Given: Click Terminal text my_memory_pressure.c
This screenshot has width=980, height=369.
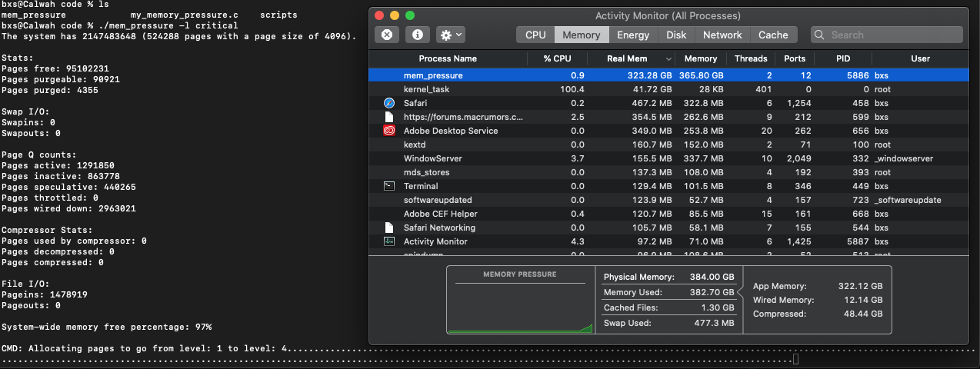Looking at the screenshot, I should click(185, 15).
